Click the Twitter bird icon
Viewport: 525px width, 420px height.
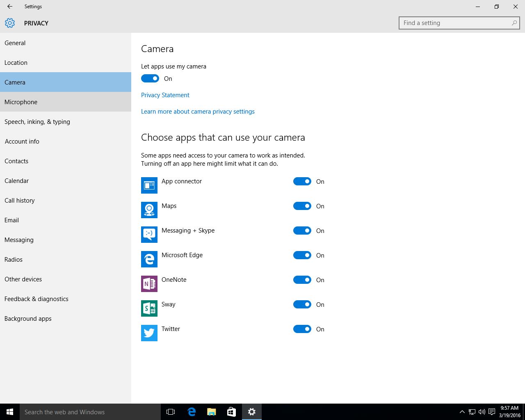tap(149, 333)
